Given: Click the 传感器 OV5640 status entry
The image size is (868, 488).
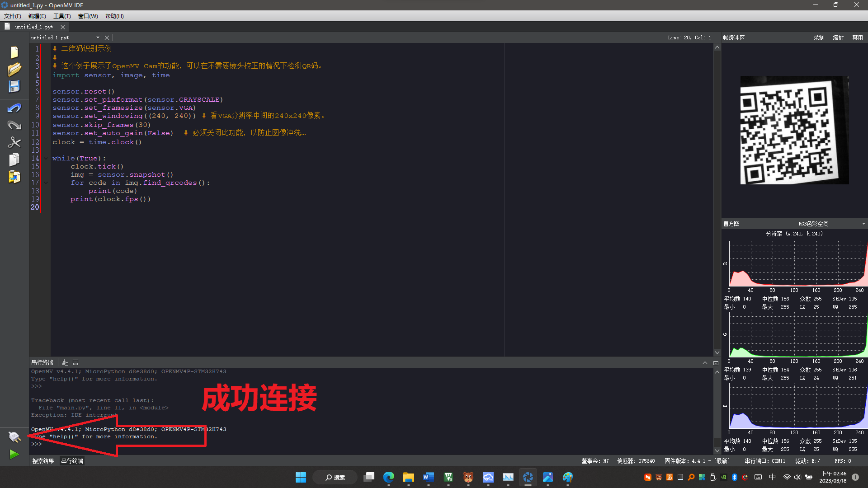Looking at the screenshot, I should click(636, 461).
